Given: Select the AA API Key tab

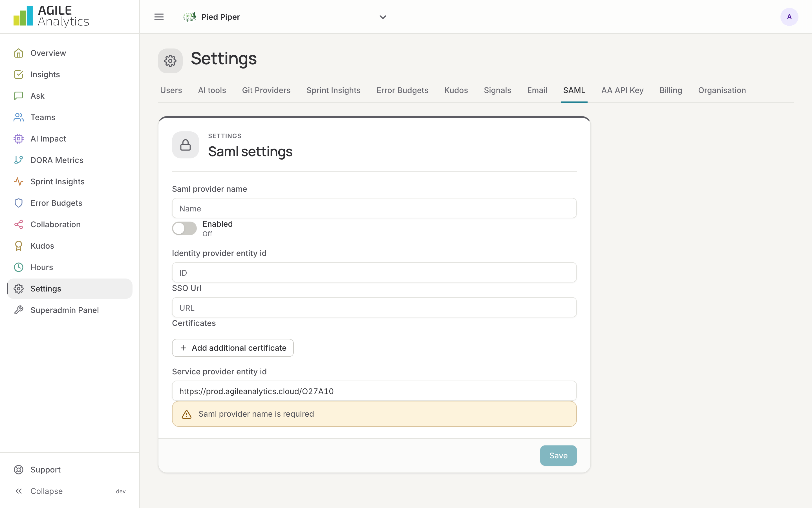Looking at the screenshot, I should (622, 90).
